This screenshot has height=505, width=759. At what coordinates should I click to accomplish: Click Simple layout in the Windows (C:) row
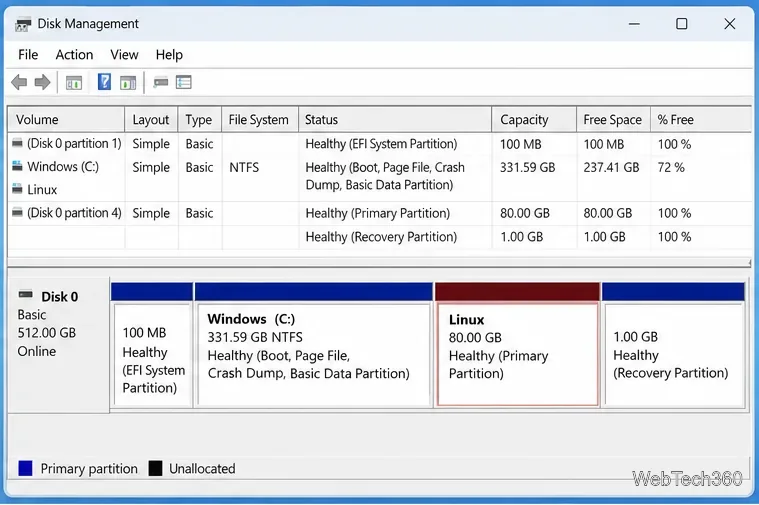151,168
